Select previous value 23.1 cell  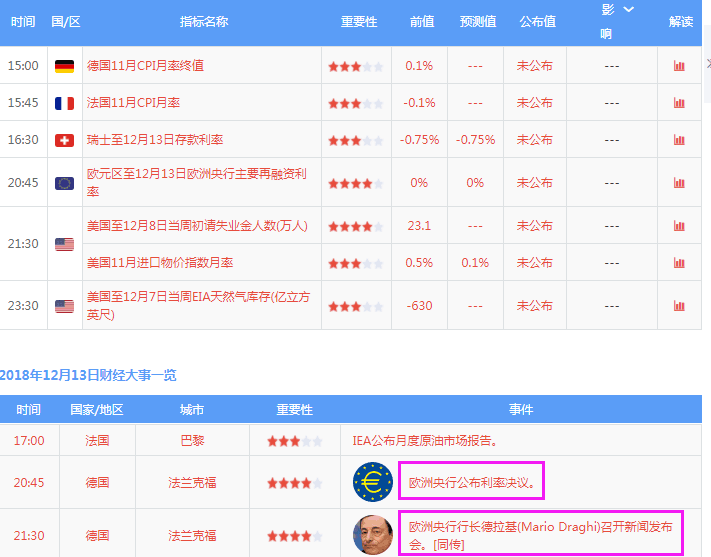coord(419,225)
